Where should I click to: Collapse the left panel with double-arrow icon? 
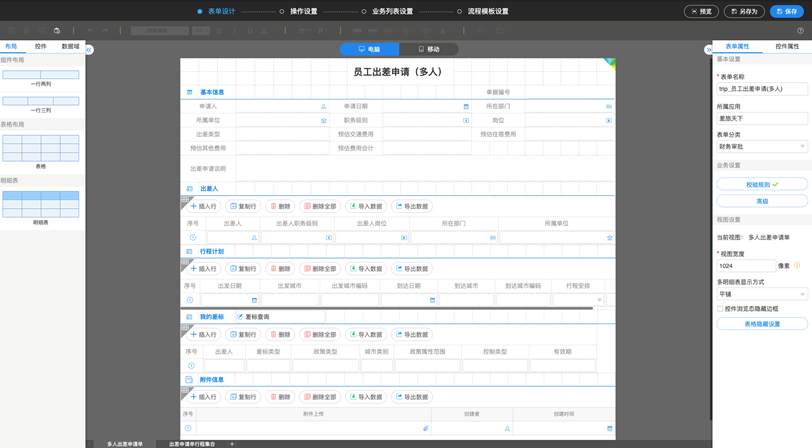pyautogui.click(x=89, y=49)
